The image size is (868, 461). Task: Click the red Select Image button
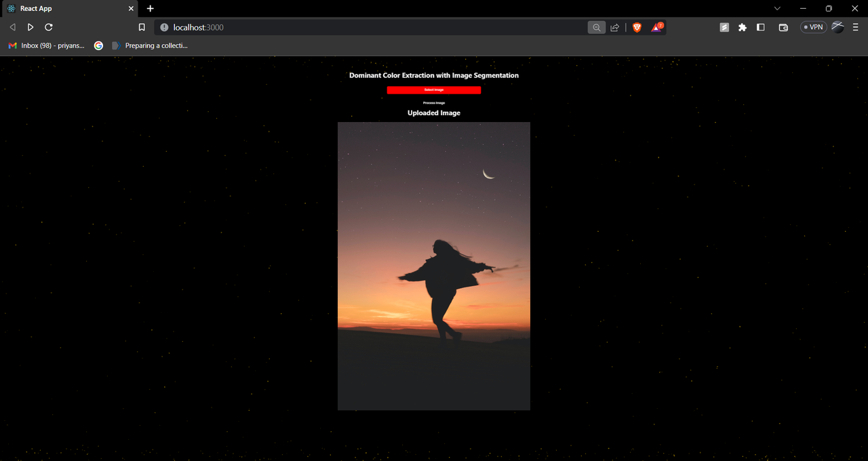coord(434,90)
